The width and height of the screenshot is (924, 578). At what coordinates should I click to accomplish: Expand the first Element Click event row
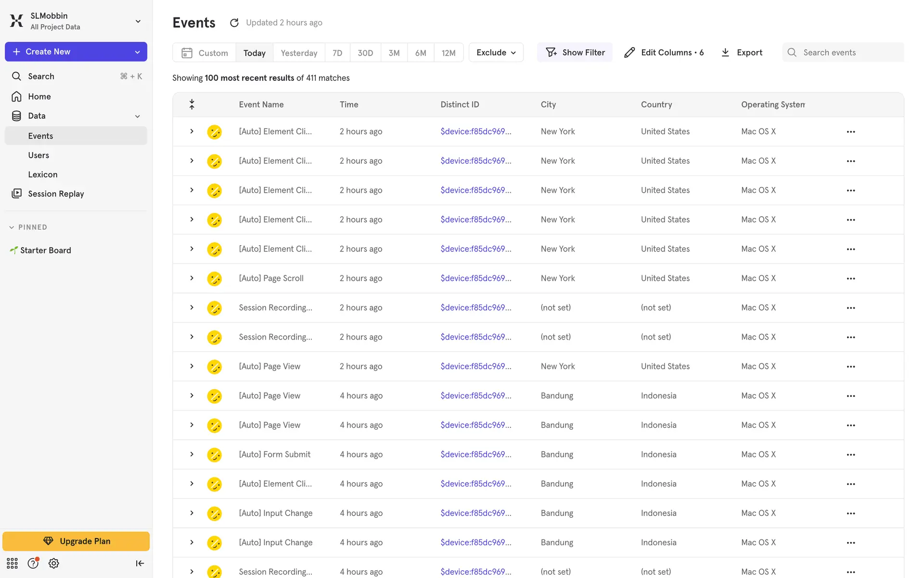pos(192,131)
